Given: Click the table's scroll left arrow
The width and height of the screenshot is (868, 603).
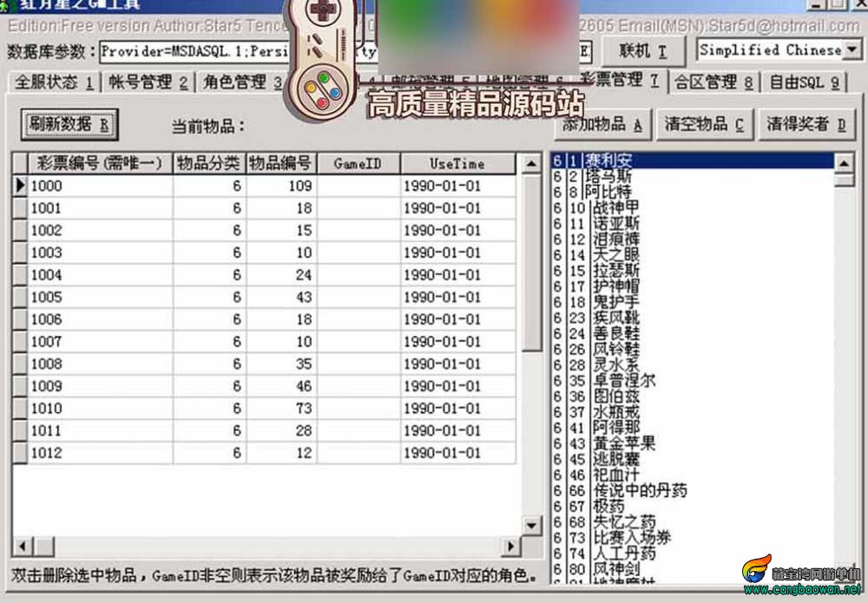Looking at the screenshot, I should click(23, 547).
